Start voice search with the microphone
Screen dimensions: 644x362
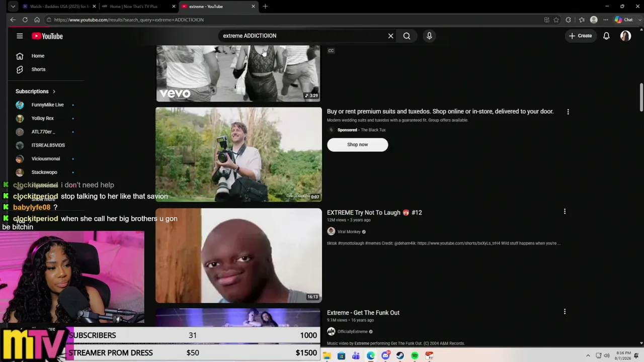(x=429, y=36)
